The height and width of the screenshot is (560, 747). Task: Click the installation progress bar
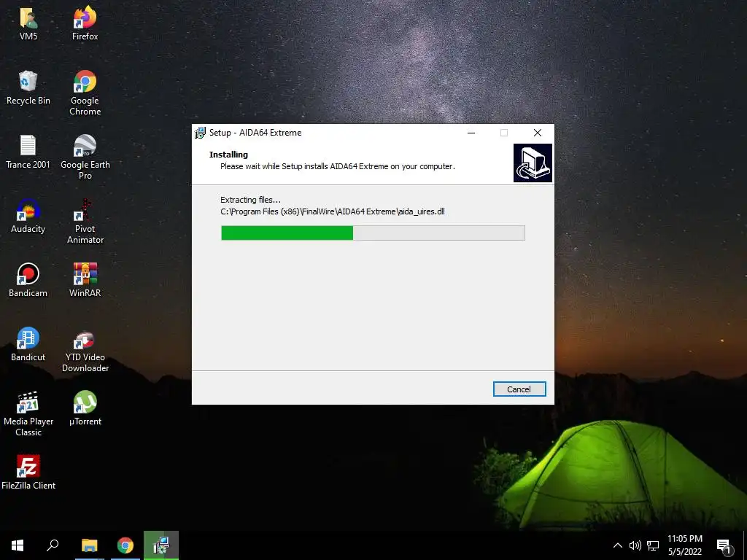pyautogui.click(x=373, y=233)
